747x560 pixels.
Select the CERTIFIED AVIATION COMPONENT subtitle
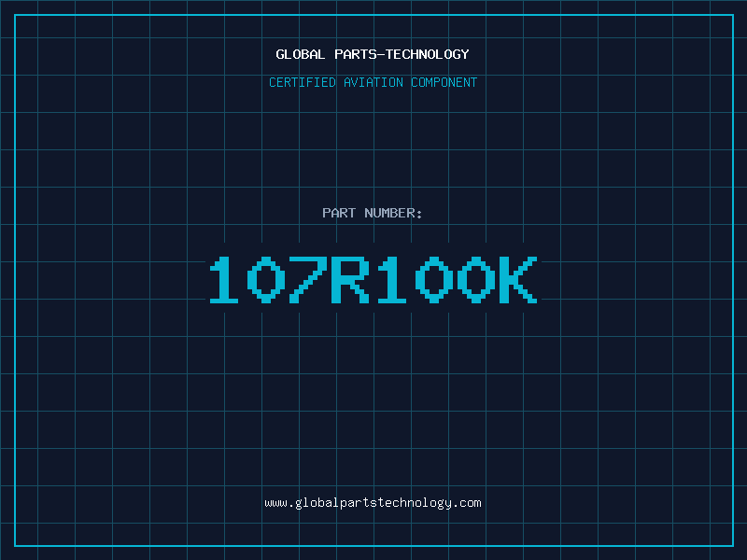(x=373, y=82)
